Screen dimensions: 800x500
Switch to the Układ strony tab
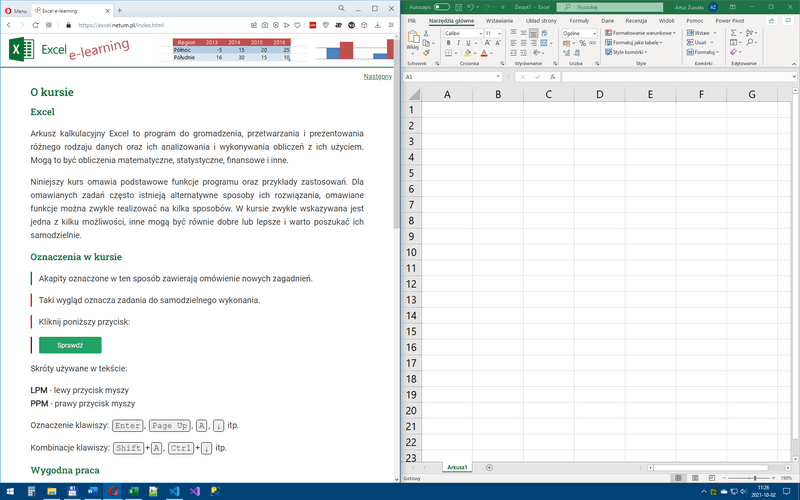(541, 21)
